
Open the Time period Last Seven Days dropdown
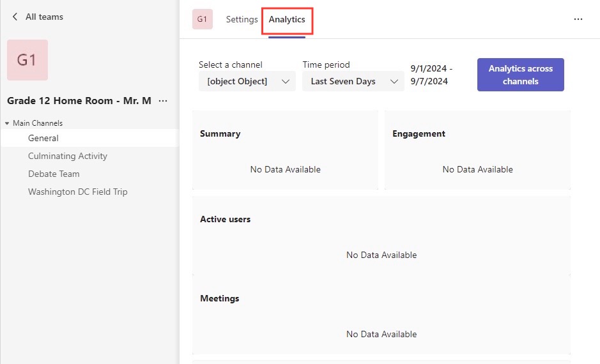tap(353, 82)
